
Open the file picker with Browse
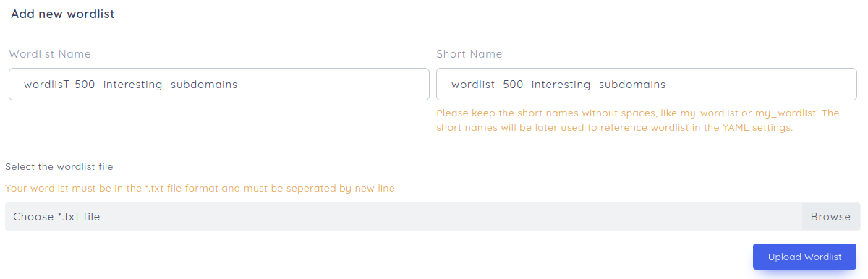830,216
